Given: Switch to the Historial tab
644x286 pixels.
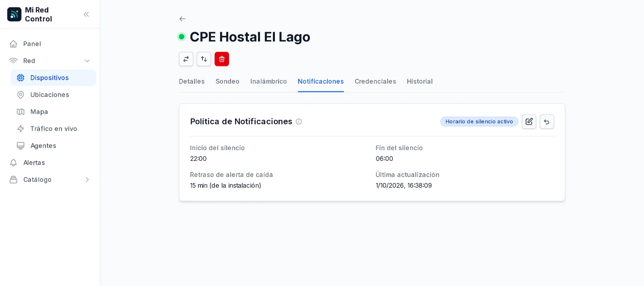Looking at the screenshot, I should click(420, 81).
